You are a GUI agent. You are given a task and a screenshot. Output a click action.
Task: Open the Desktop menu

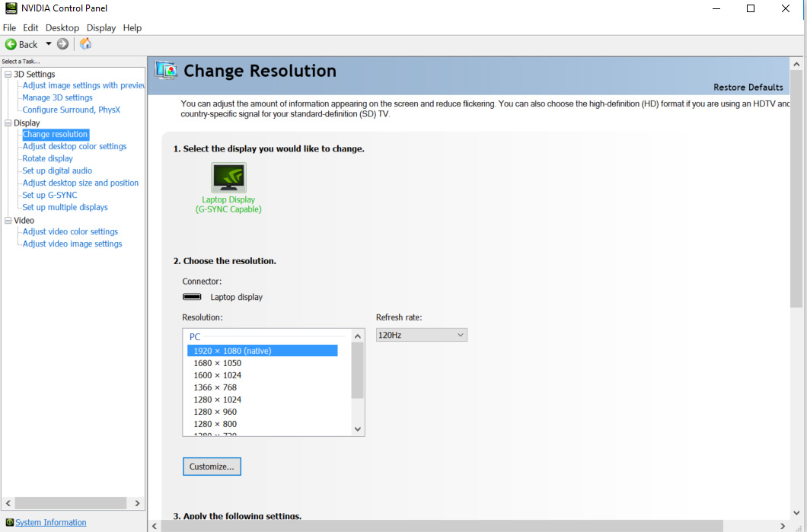pos(62,28)
